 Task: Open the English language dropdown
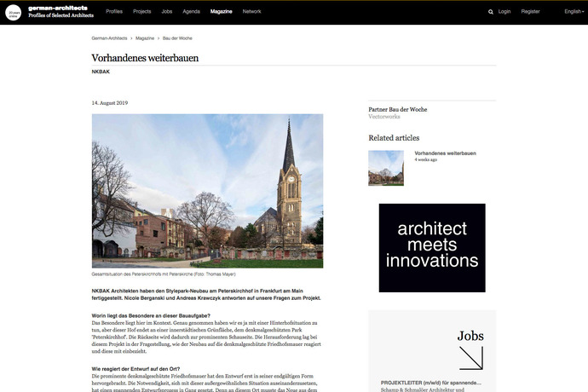coord(574,12)
